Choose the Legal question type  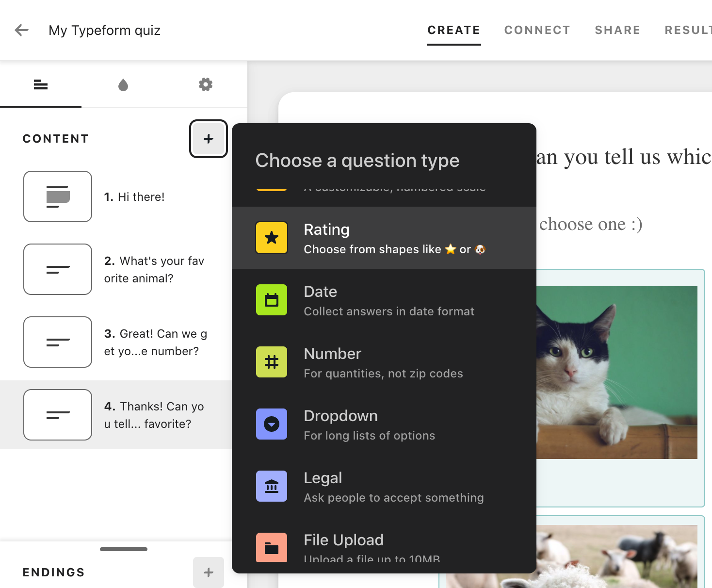pyautogui.click(x=384, y=486)
